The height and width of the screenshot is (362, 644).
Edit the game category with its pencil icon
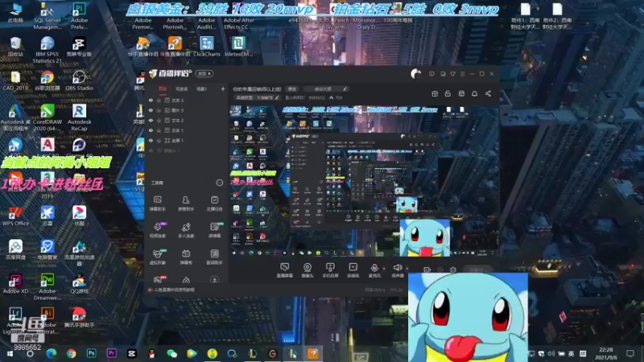click(x=277, y=97)
